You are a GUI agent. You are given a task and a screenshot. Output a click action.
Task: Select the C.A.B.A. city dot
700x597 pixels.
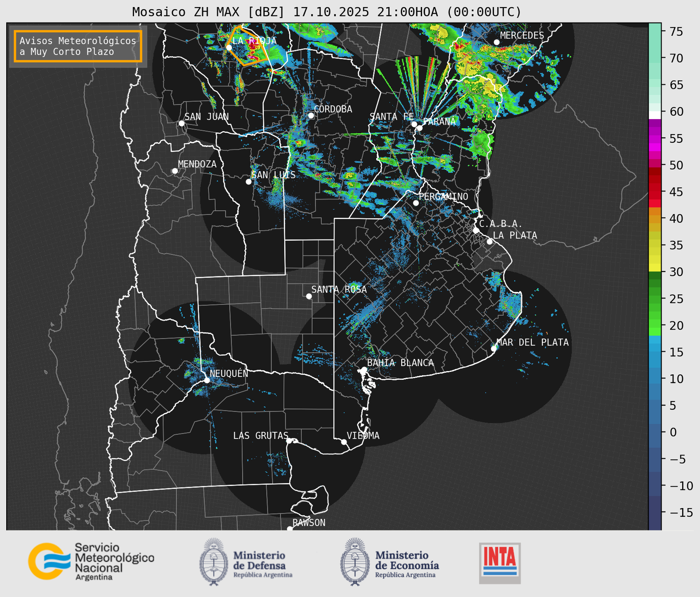(x=476, y=230)
